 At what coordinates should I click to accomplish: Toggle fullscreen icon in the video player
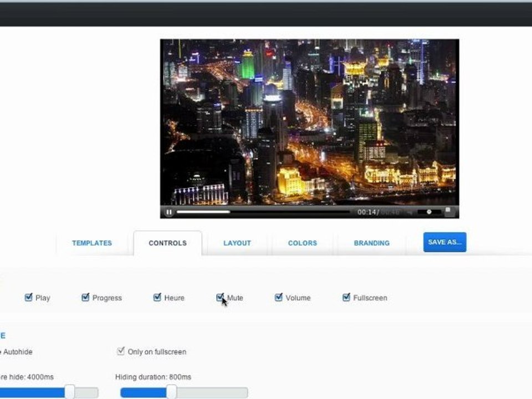coord(448,212)
